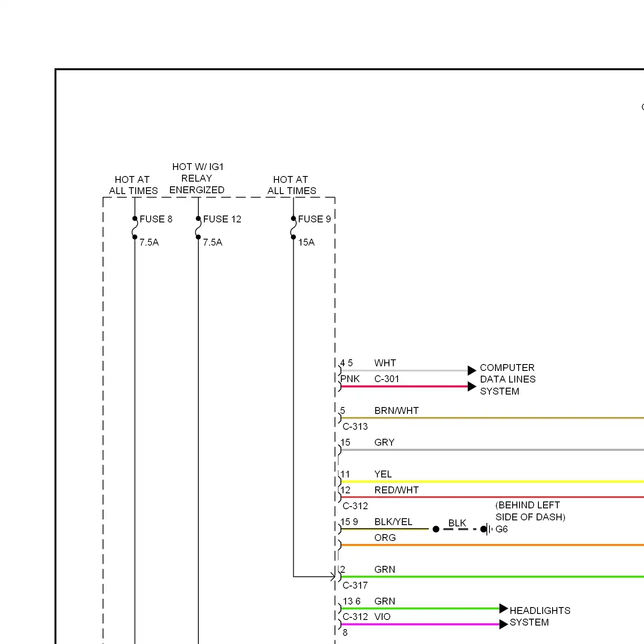Select the C-317 connector label
Image resolution: width=644 pixels, height=644 pixels.
point(355,585)
